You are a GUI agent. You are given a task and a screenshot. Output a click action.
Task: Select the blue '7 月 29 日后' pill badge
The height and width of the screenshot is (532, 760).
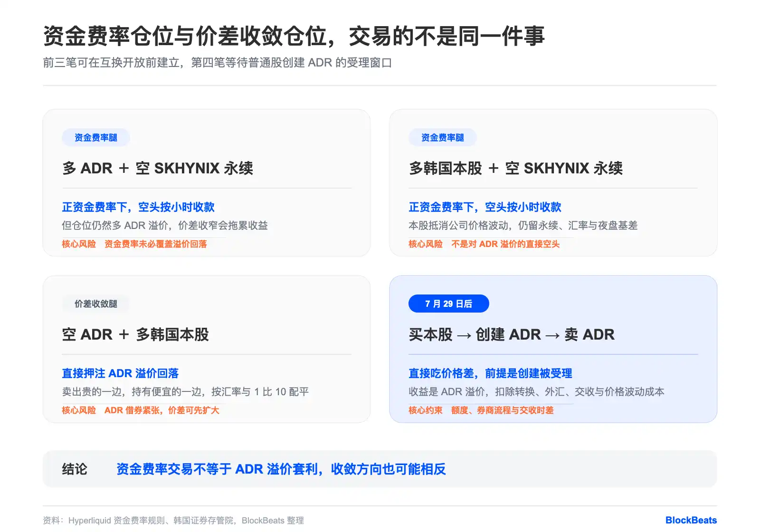tap(448, 304)
